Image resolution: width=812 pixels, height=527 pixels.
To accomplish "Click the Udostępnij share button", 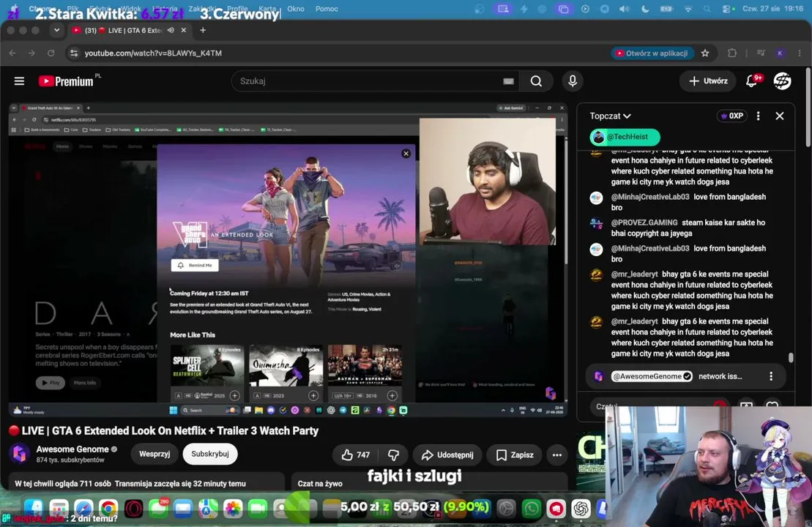I will click(447, 455).
